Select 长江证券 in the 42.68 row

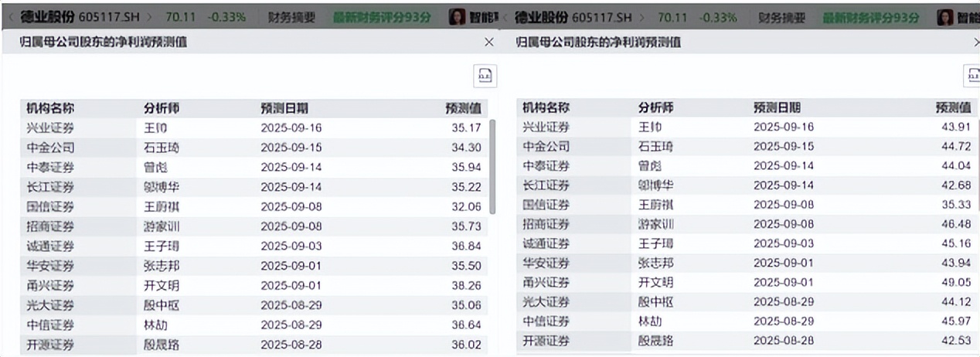[546, 185]
